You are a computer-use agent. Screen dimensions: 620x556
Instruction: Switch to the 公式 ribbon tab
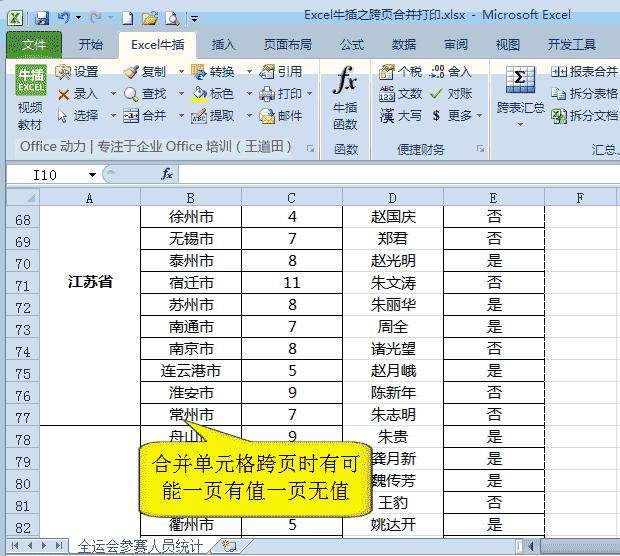click(352, 45)
